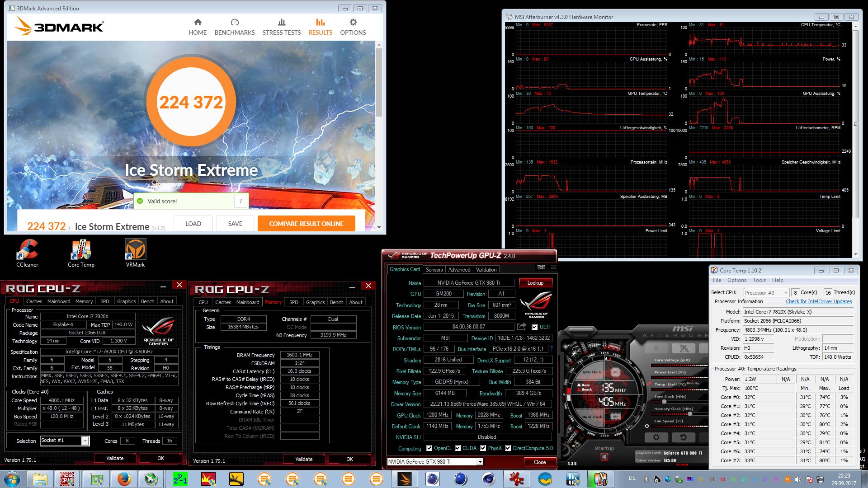This screenshot has width=868, height=488.
Task: Launch the Core Temp desktop shortcut
Action: [x=81, y=253]
